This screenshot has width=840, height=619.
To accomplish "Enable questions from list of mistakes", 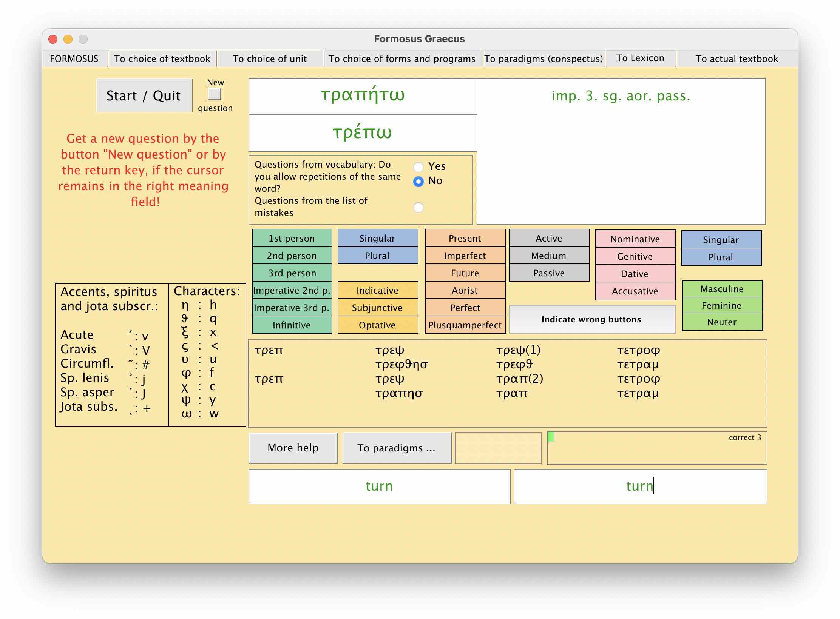I will point(418,207).
